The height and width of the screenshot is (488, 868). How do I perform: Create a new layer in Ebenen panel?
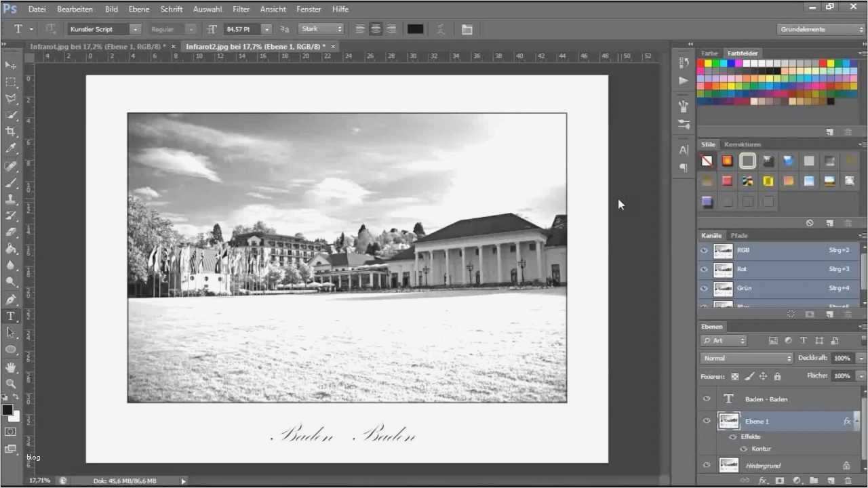pos(831,481)
